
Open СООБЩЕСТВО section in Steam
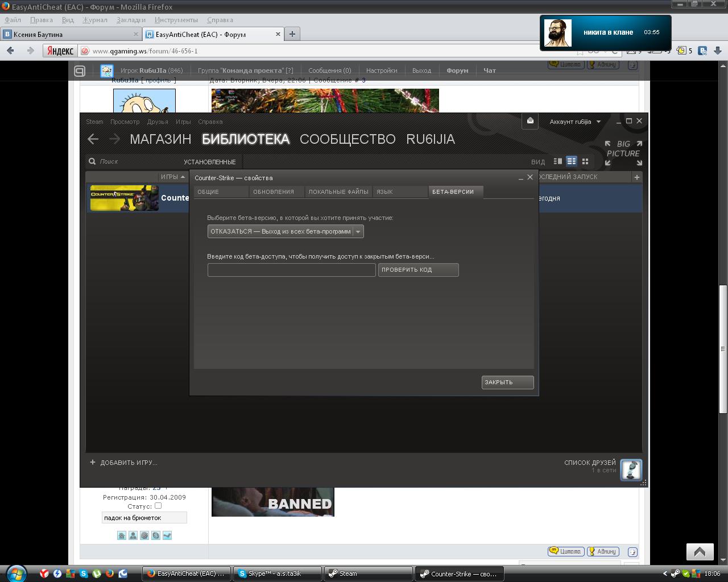(x=348, y=139)
